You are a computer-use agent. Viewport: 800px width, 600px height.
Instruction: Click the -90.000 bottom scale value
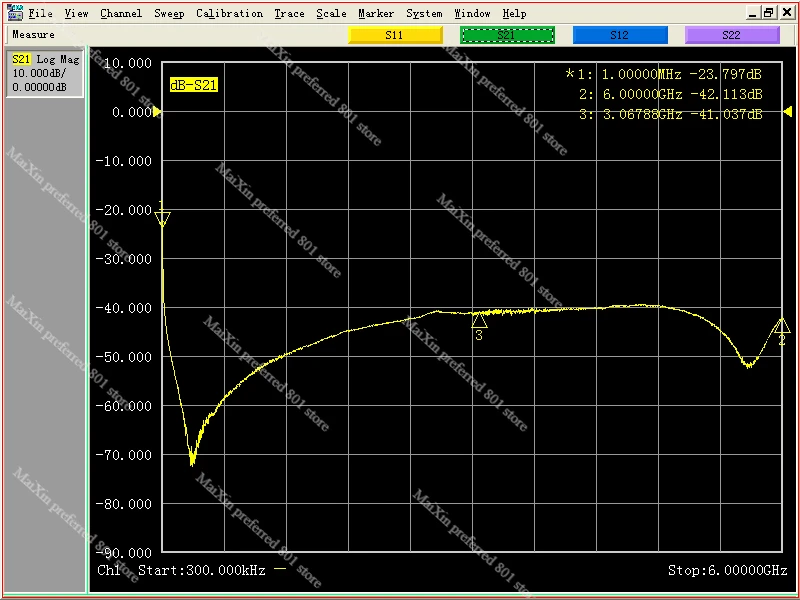pos(124,553)
